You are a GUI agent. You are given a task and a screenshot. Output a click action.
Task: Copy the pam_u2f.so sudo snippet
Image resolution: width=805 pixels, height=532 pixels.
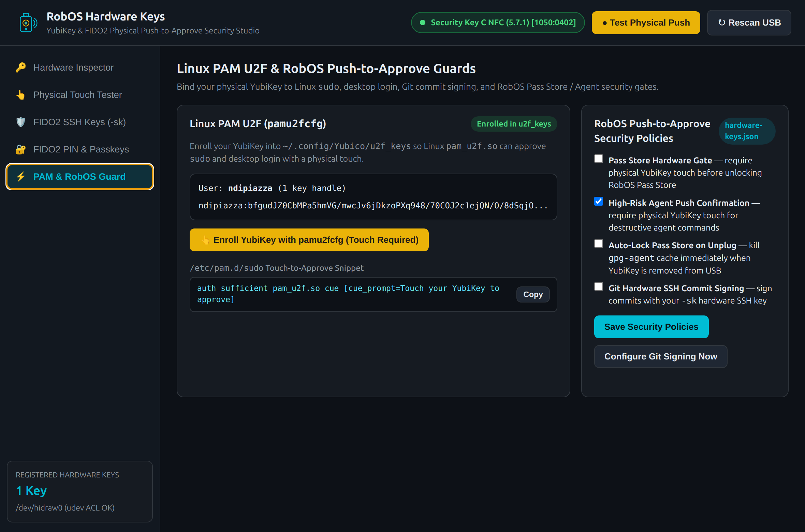pos(533,295)
